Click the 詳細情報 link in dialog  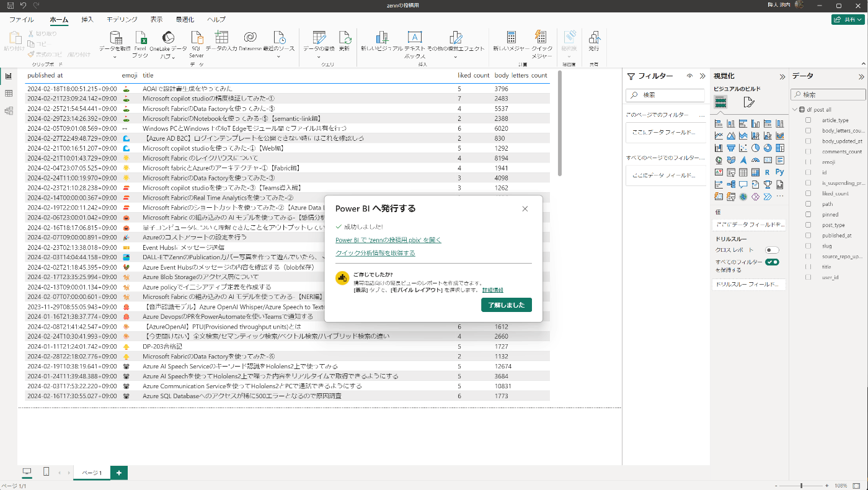pyautogui.click(x=493, y=290)
